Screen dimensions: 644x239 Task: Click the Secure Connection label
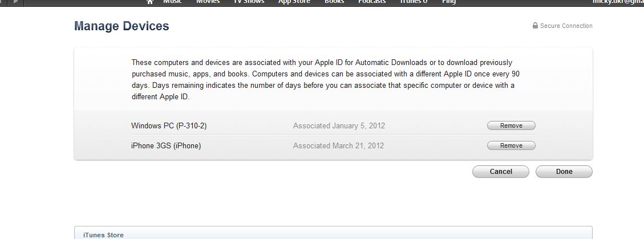click(x=566, y=26)
